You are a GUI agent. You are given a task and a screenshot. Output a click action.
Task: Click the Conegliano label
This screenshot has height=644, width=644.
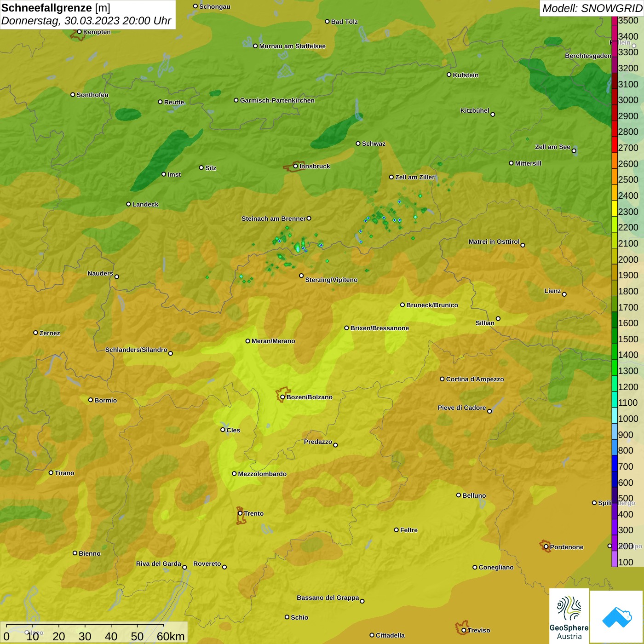pyautogui.click(x=496, y=567)
